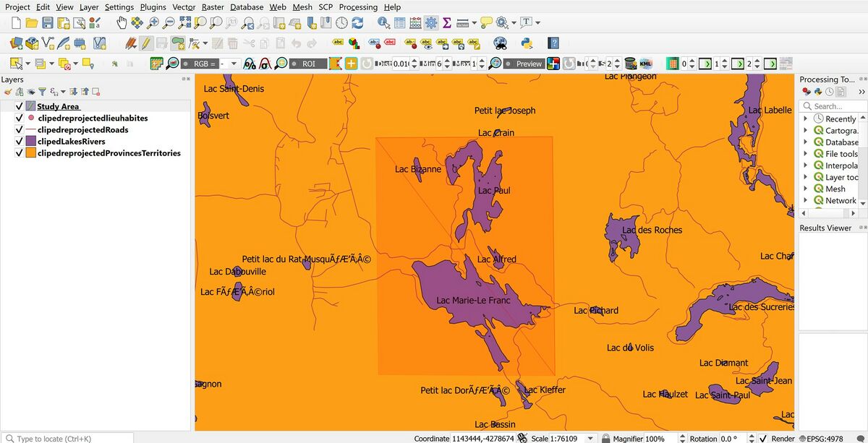The height and width of the screenshot is (443, 868).
Task: Activate the Zoom In tool
Action: click(x=152, y=22)
